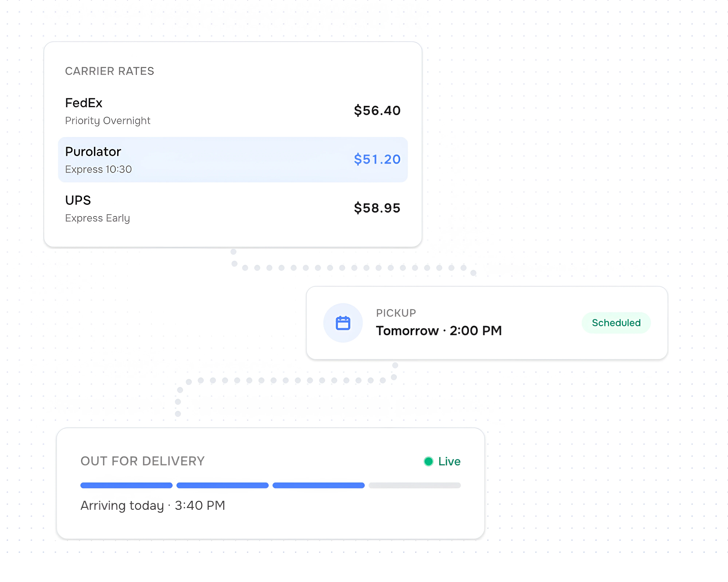
Task: Select the UPS carrier name
Action: click(x=78, y=200)
